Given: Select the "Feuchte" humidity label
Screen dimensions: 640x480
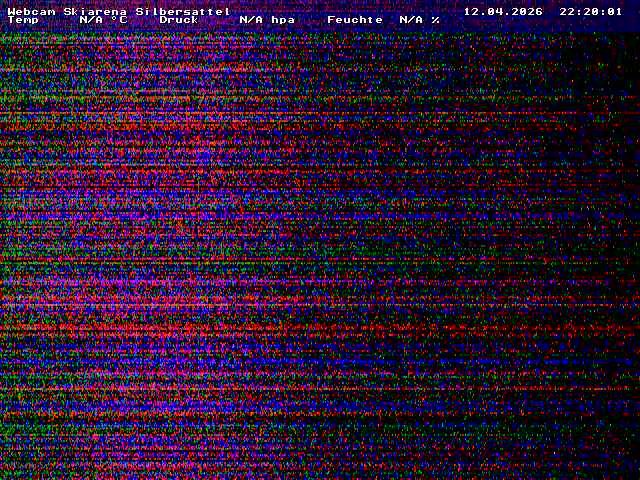Looking at the screenshot, I should [x=355, y=20].
